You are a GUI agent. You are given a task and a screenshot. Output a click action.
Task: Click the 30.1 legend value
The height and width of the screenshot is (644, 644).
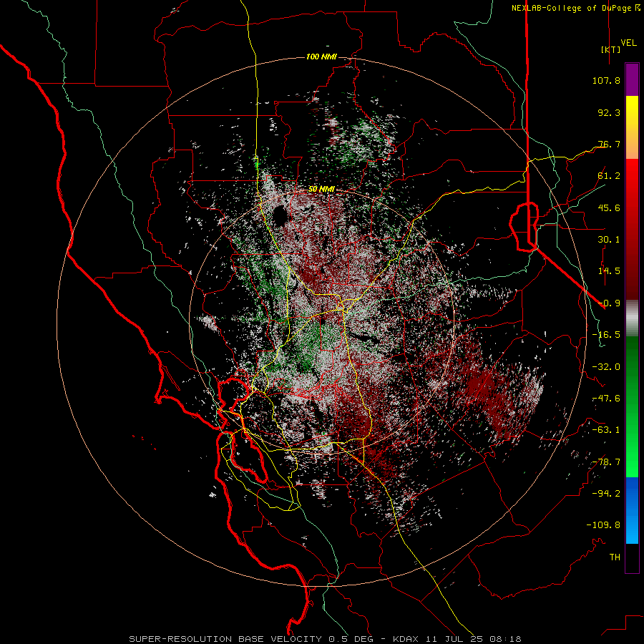[x=609, y=240]
